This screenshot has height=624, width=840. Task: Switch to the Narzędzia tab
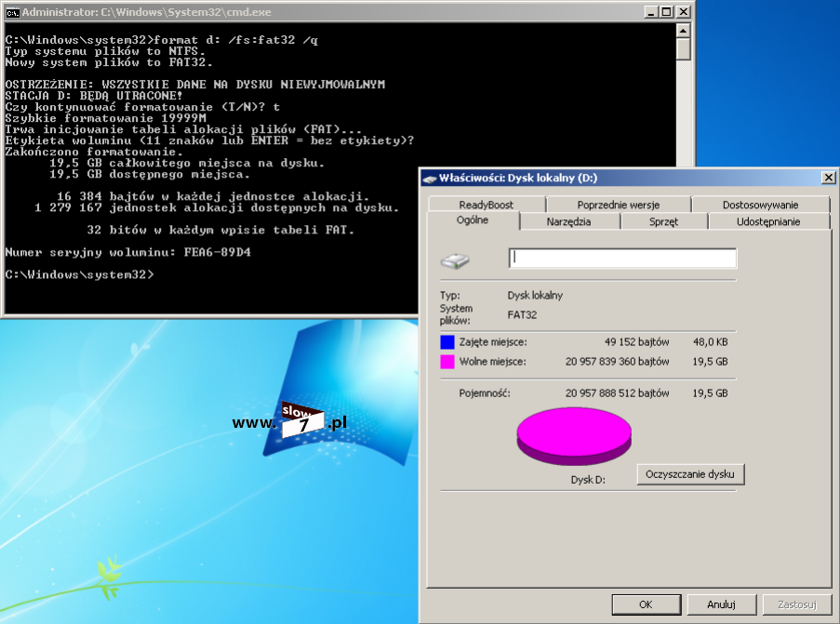[569, 221]
